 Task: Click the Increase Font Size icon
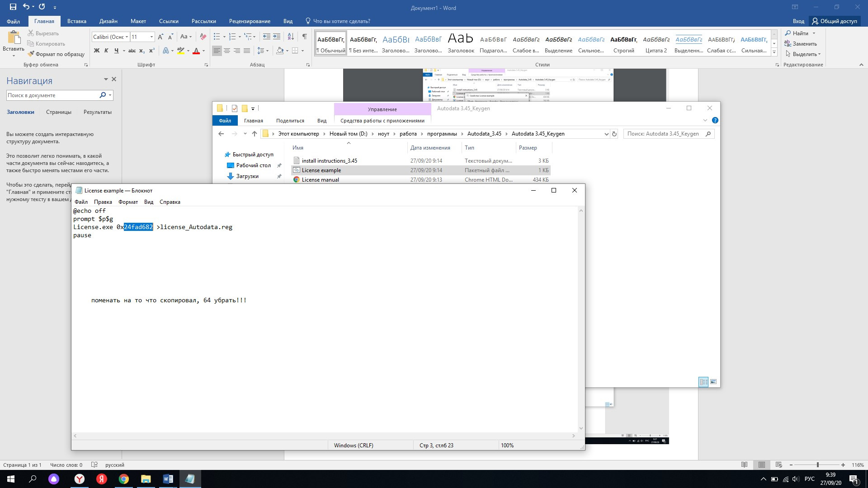tap(160, 37)
